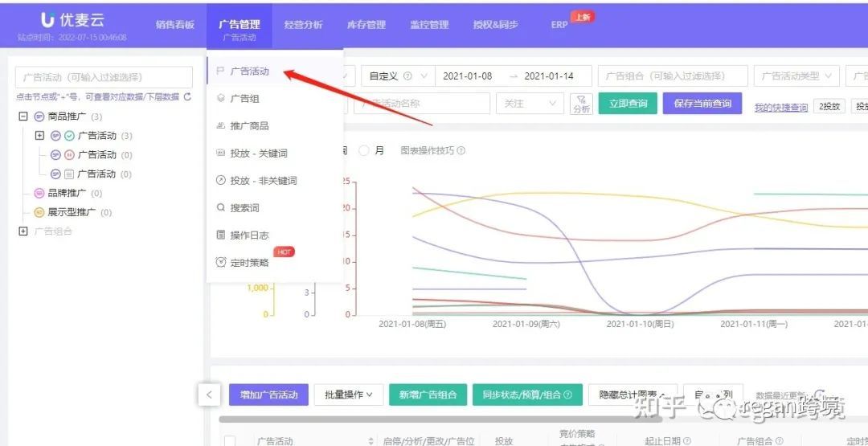The height and width of the screenshot is (446, 868).
Task: Choose 搜索词 from the dropdown menu
Action: tap(275, 208)
